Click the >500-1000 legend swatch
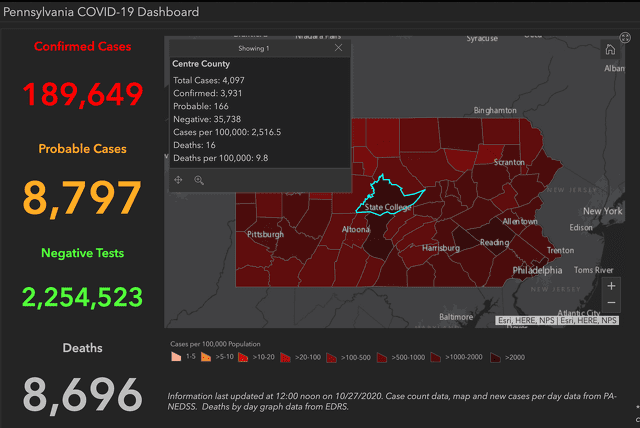The height and width of the screenshot is (428, 640). click(385, 355)
